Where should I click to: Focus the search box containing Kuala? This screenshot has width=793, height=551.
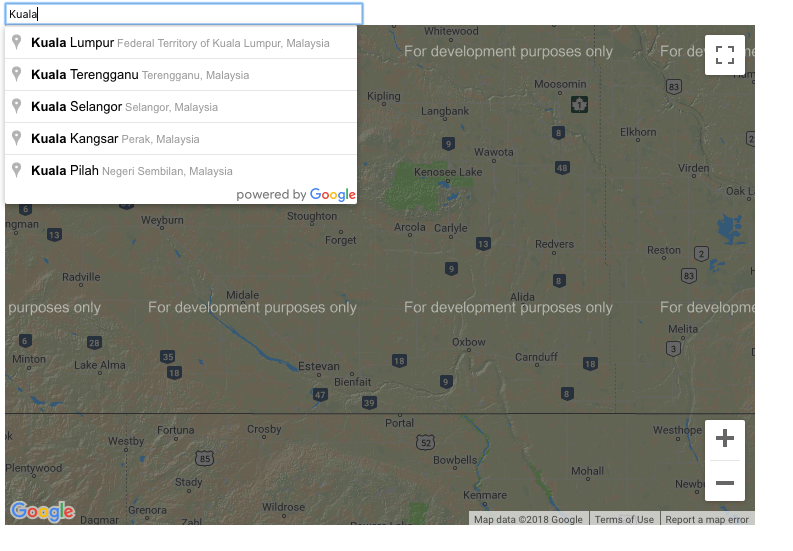tap(183, 14)
